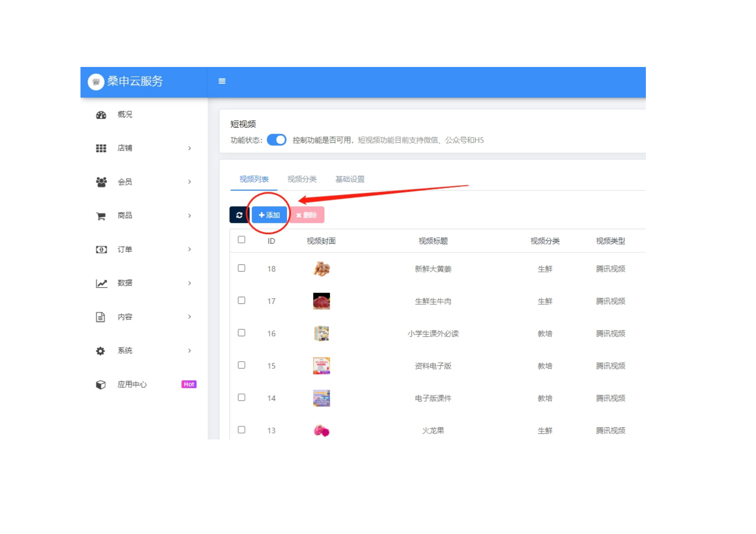
Task: Click the 视频封面 column header
Action: [321, 241]
